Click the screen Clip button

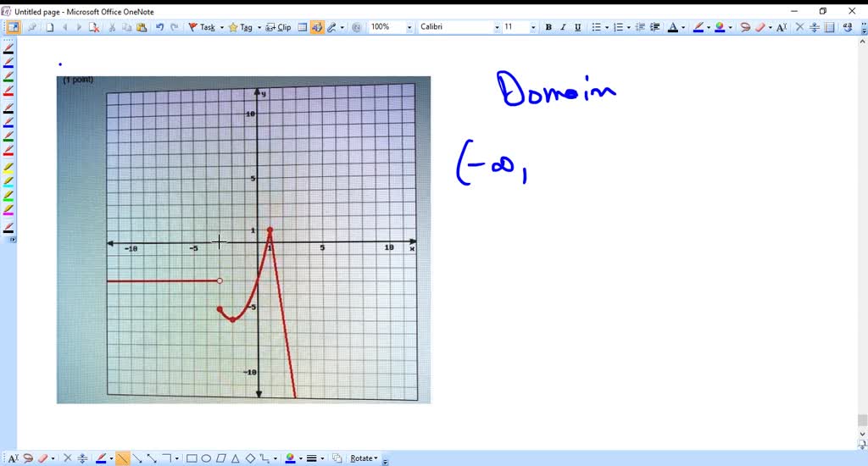(278, 27)
